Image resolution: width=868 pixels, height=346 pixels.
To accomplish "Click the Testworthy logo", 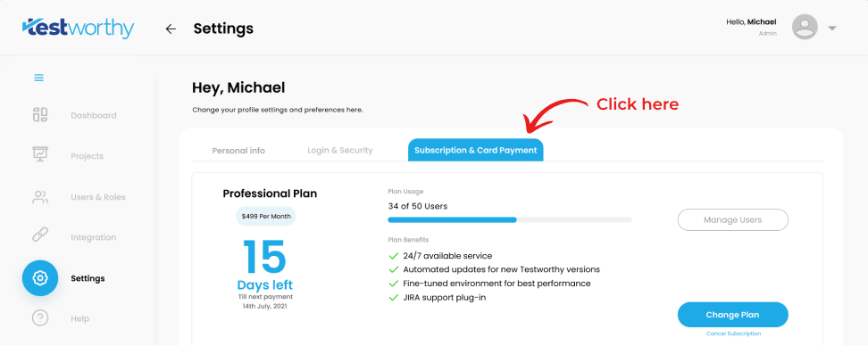I will (78, 29).
